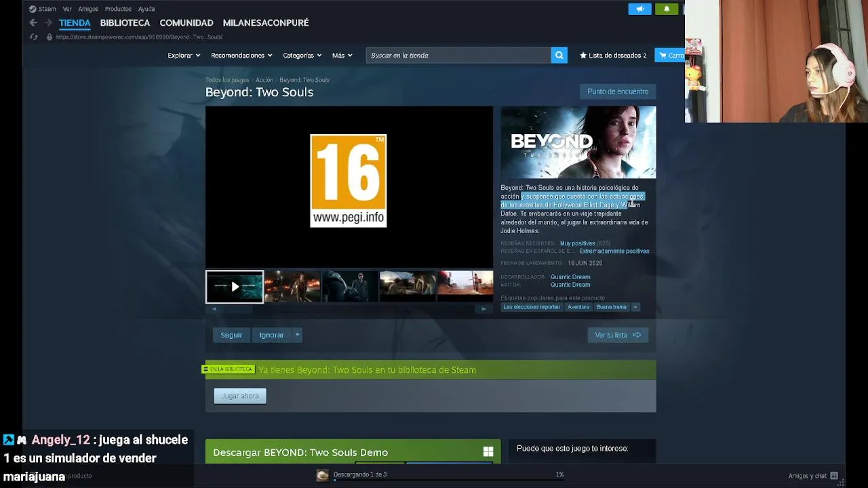Click the padlock icon beside the URL
868x488 pixels.
(x=49, y=37)
